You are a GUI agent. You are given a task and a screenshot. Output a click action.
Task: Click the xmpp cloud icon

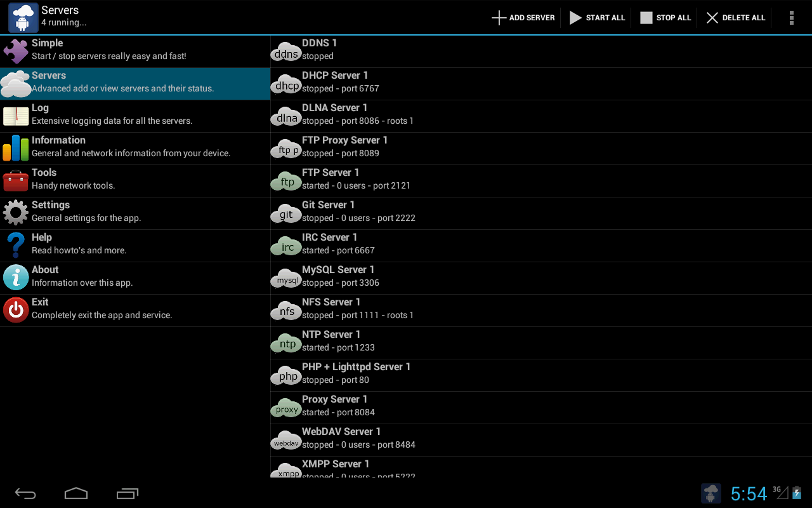coord(286,471)
